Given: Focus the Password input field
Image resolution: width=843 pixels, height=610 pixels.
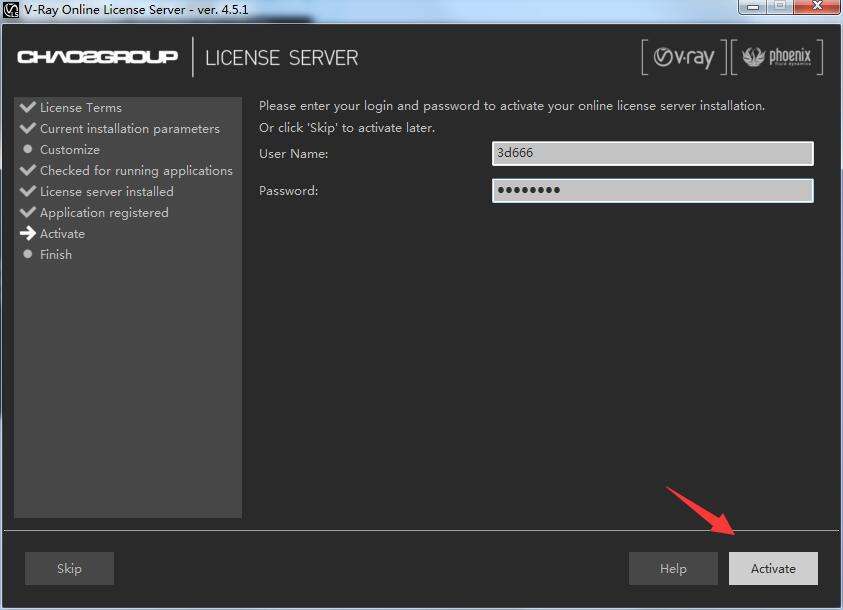Looking at the screenshot, I should click(x=652, y=190).
